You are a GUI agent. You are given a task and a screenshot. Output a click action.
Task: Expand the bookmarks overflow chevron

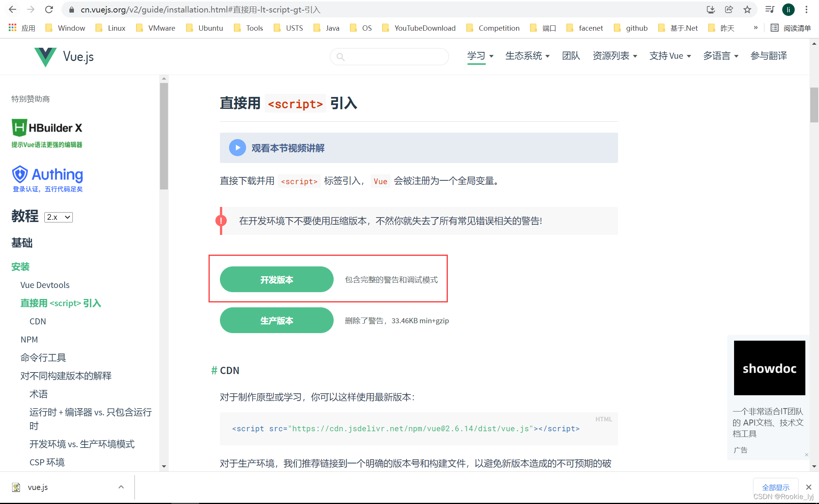(756, 27)
